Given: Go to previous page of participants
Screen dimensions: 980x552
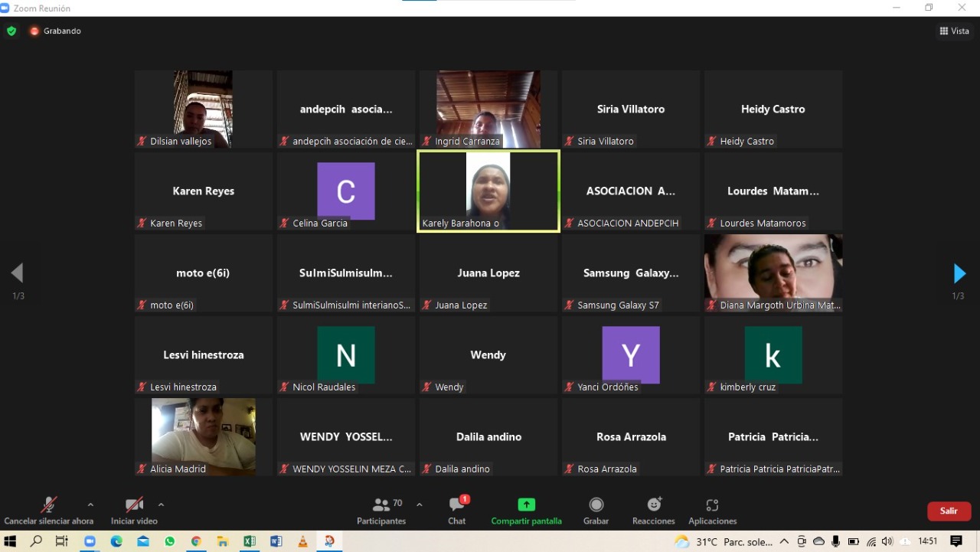Looking at the screenshot, I should click(18, 273).
